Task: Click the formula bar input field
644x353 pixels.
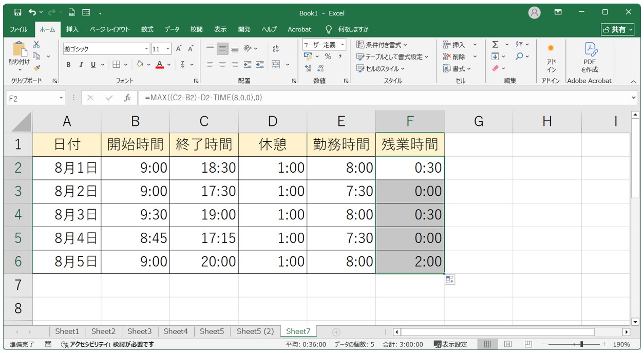Action: click(385, 98)
